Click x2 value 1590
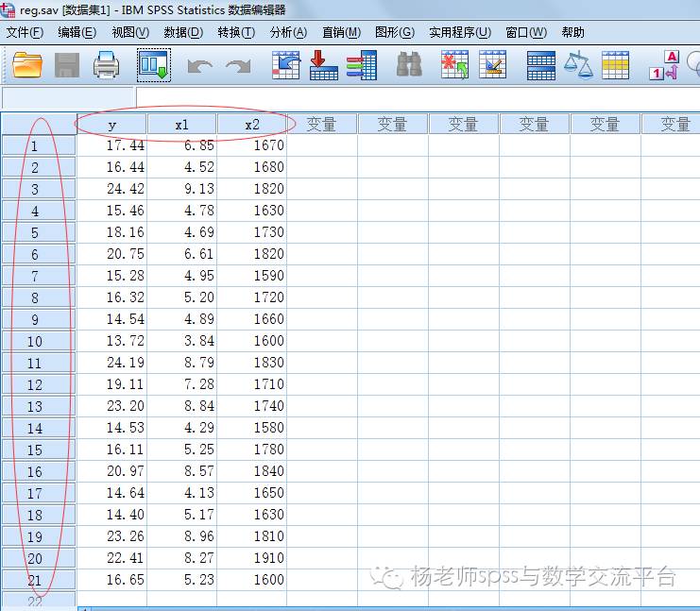Screen dimensions: 700x611 (x=252, y=276)
